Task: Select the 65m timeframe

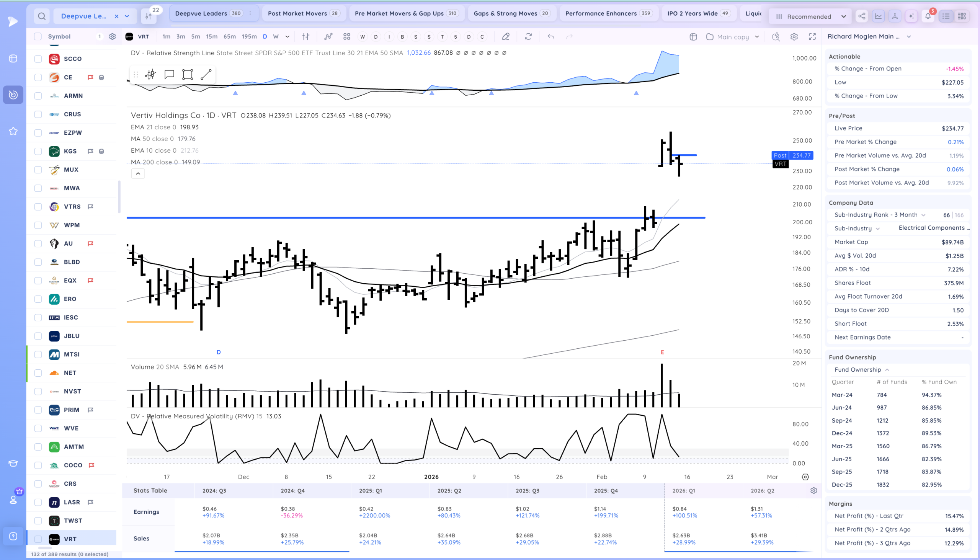Action: [x=230, y=36]
